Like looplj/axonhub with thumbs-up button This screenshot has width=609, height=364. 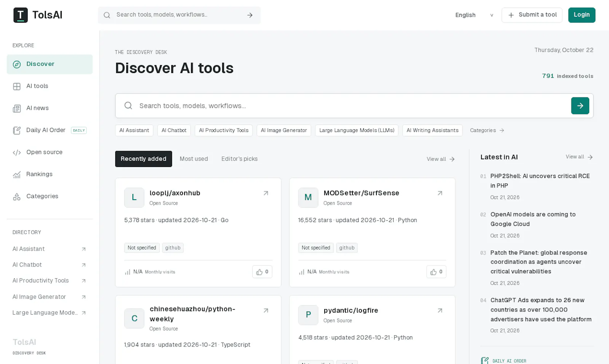pos(262,272)
